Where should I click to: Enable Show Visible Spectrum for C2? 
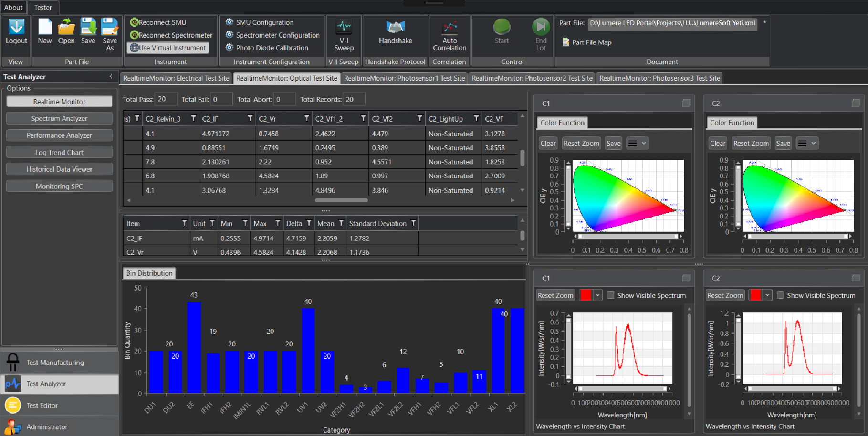click(781, 295)
